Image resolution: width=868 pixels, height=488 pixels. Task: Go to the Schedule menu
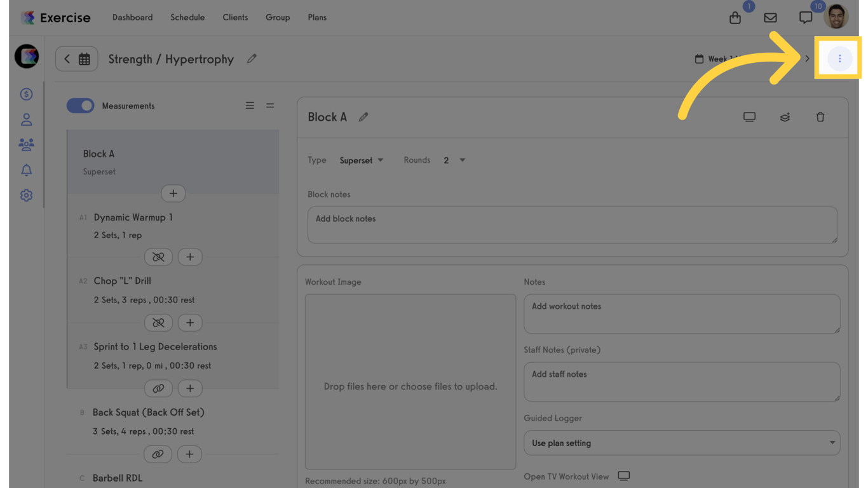(187, 17)
